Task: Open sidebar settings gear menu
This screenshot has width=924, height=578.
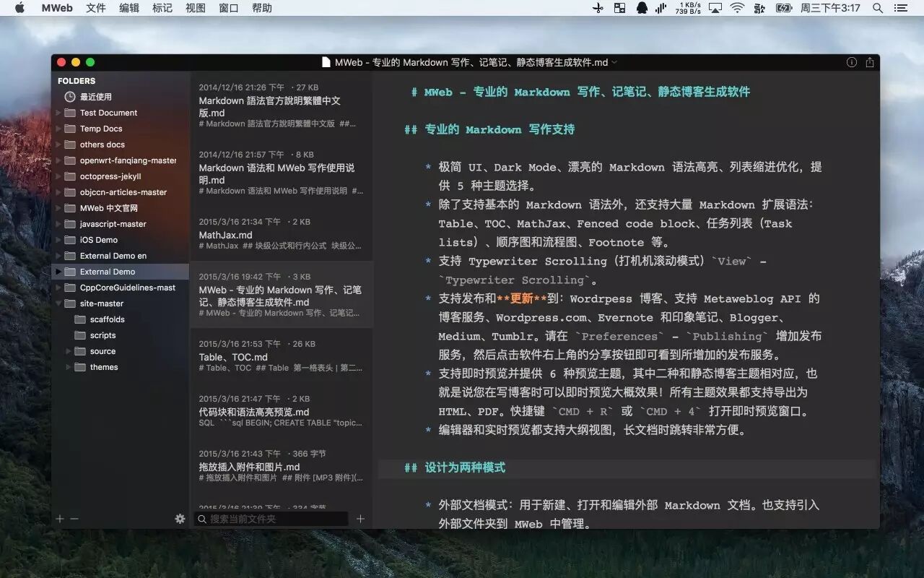Action: [180, 519]
